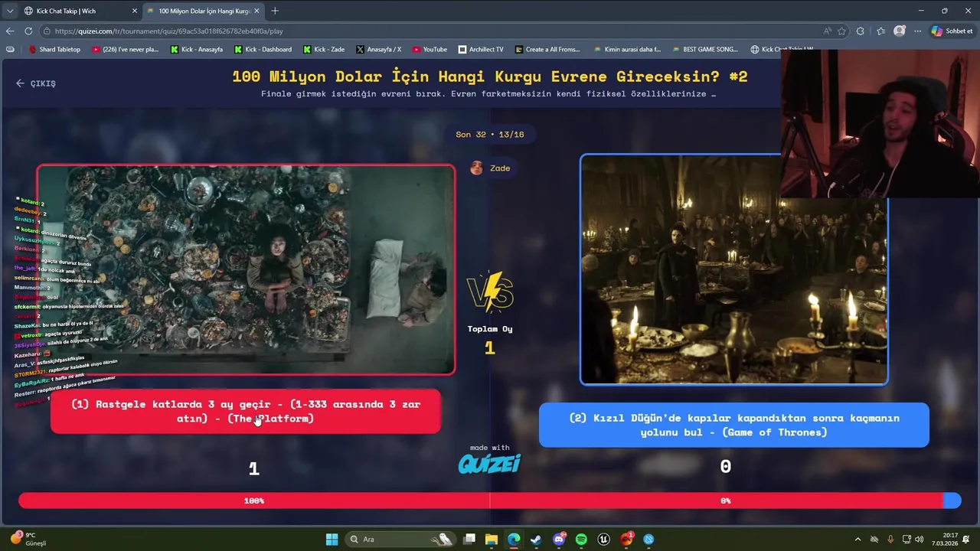
Task: Open Steam from the taskbar
Action: [x=536, y=540]
